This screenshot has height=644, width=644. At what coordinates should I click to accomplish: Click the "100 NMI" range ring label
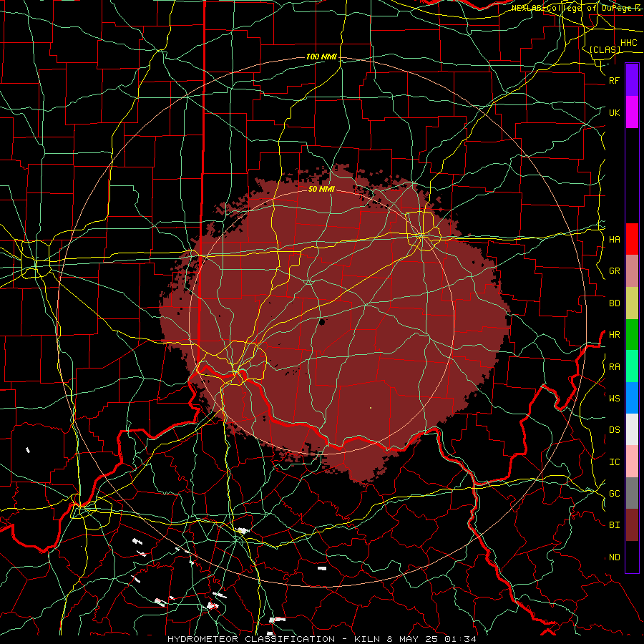click(321, 57)
